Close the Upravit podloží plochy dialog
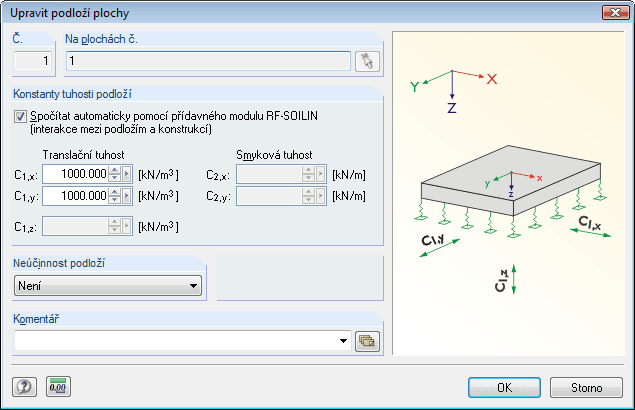 tap(615, 13)
